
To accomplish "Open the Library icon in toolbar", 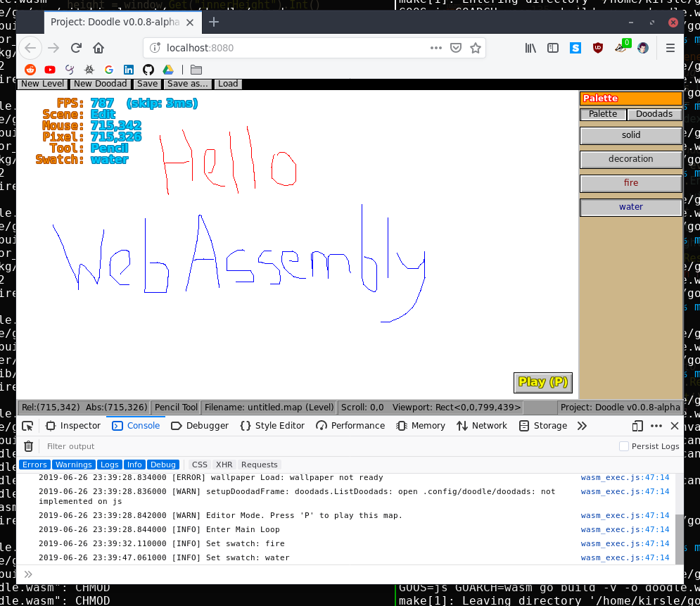I will click(x=530, y=48).
